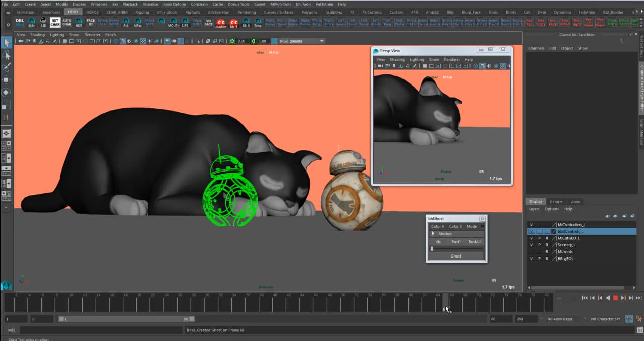Toggle auto keyframe icon by character set

[629, 319]
